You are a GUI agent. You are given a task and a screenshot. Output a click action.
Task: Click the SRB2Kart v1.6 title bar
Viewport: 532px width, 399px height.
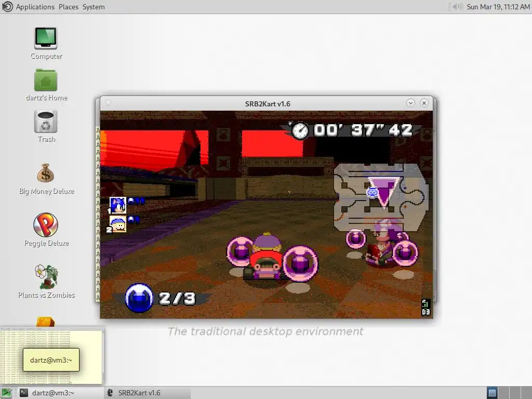click(268, 104)
